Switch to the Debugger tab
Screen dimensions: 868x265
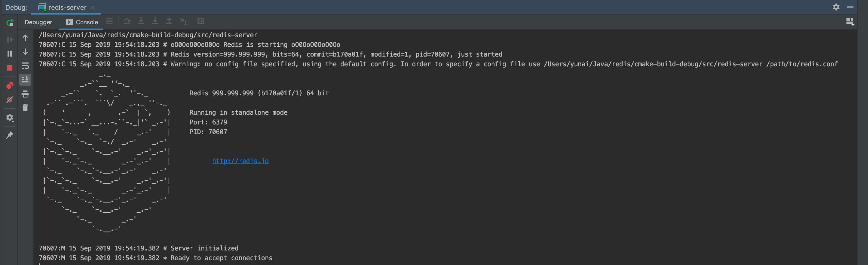(38, 22)
